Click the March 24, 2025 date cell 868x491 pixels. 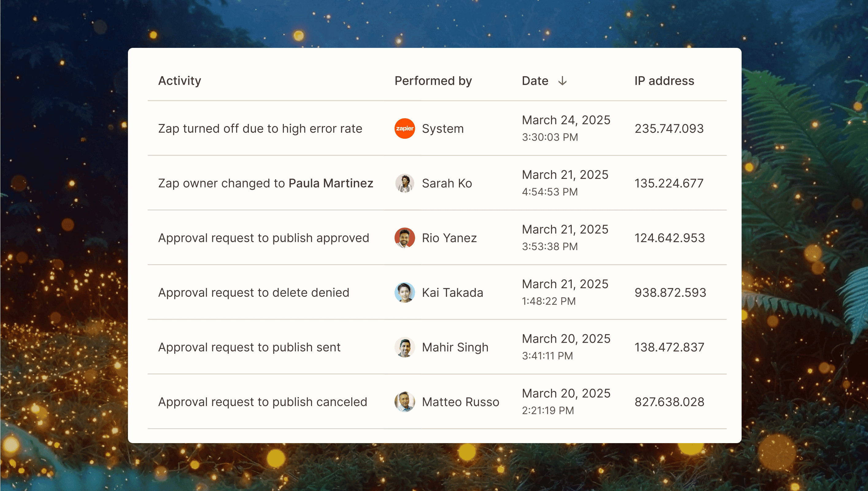(566, 120)
